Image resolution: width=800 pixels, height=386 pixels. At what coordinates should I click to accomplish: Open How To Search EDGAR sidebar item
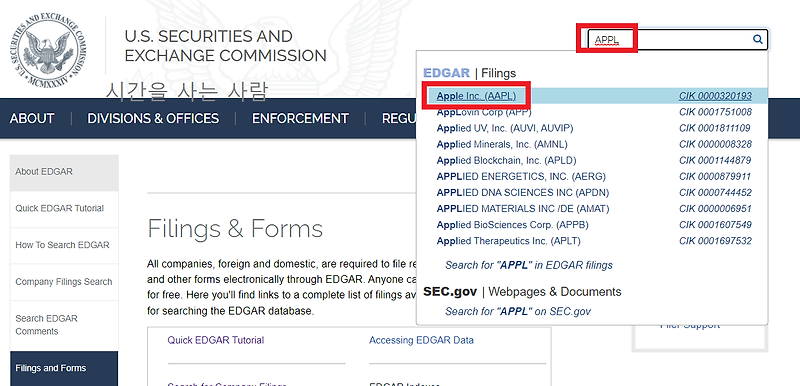click(64, 245)
